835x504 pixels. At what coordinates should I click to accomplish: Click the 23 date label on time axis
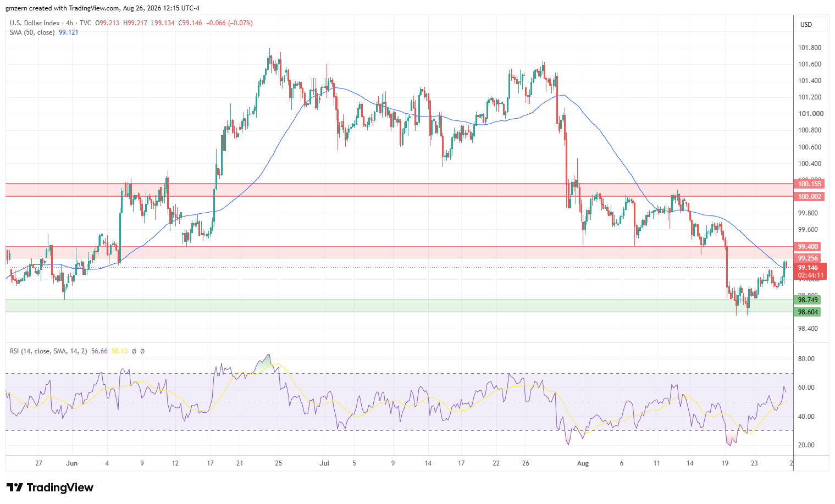[755, 463]
